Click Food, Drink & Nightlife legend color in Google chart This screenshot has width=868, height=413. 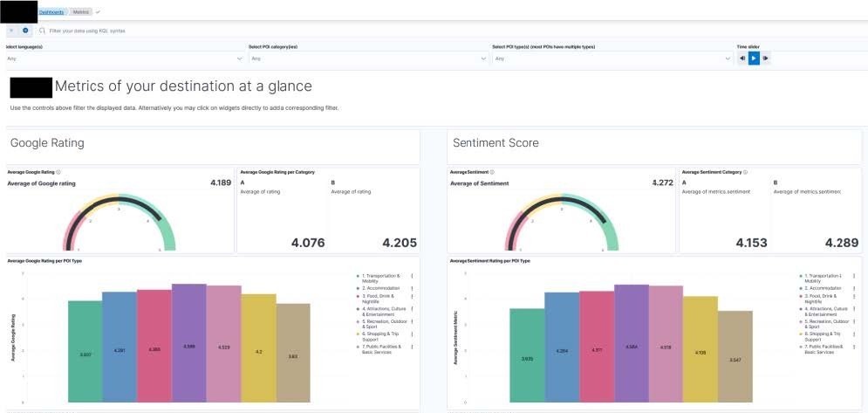359,296
